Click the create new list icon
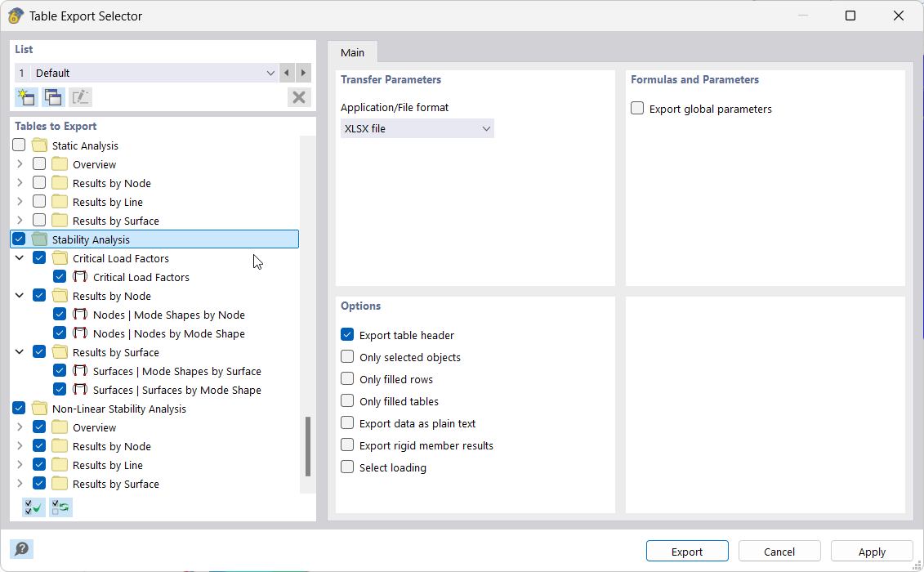Image resolution: width=924 pixels, height=572 pixels. coord(25,97)
